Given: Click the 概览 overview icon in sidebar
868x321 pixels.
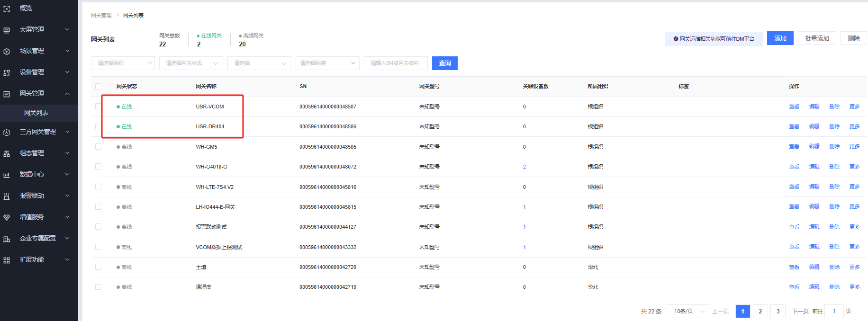Looking at the screenshot, I should tap(7, 9).
